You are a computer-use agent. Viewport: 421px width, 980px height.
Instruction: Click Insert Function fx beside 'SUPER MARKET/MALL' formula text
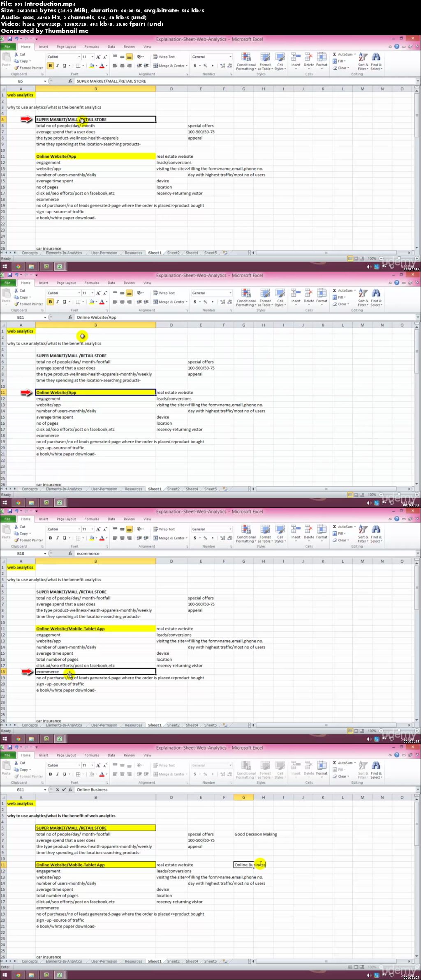coord(70,81)
